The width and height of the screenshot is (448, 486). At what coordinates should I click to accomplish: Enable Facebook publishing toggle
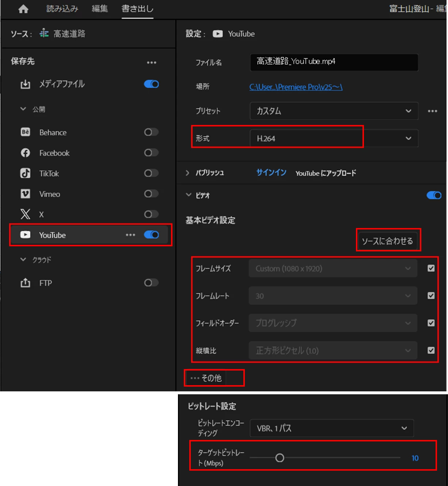point(151,152)
